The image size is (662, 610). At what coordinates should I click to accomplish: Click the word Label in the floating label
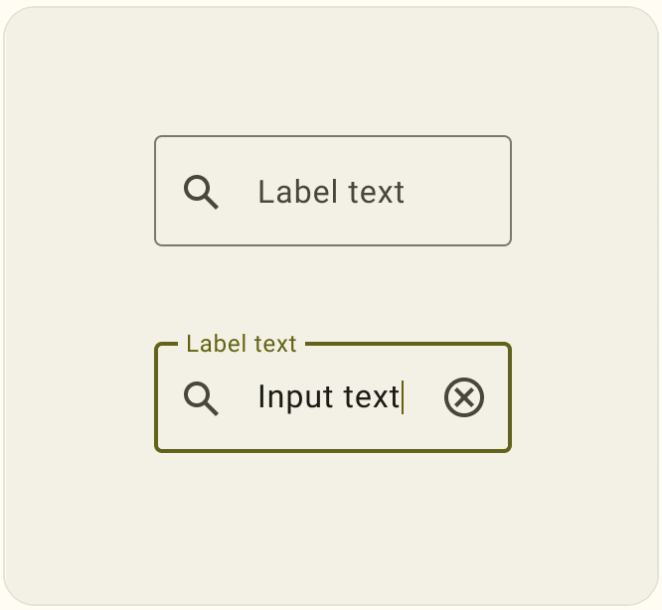point(214,344)
